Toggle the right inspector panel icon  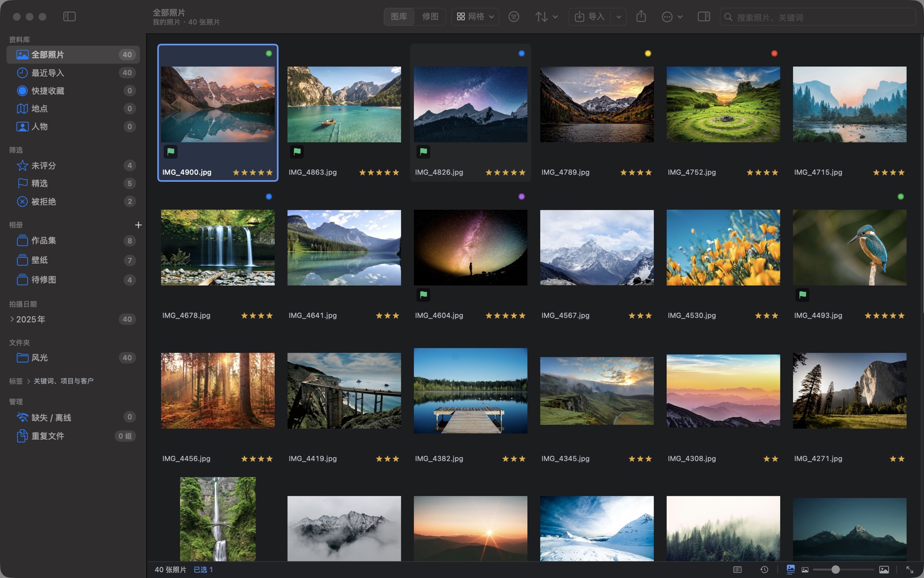coord(704,16)
